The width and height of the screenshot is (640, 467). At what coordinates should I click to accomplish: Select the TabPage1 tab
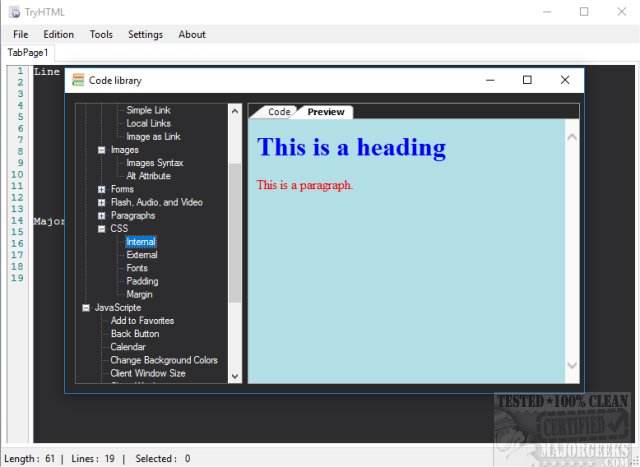pos(28,53)
